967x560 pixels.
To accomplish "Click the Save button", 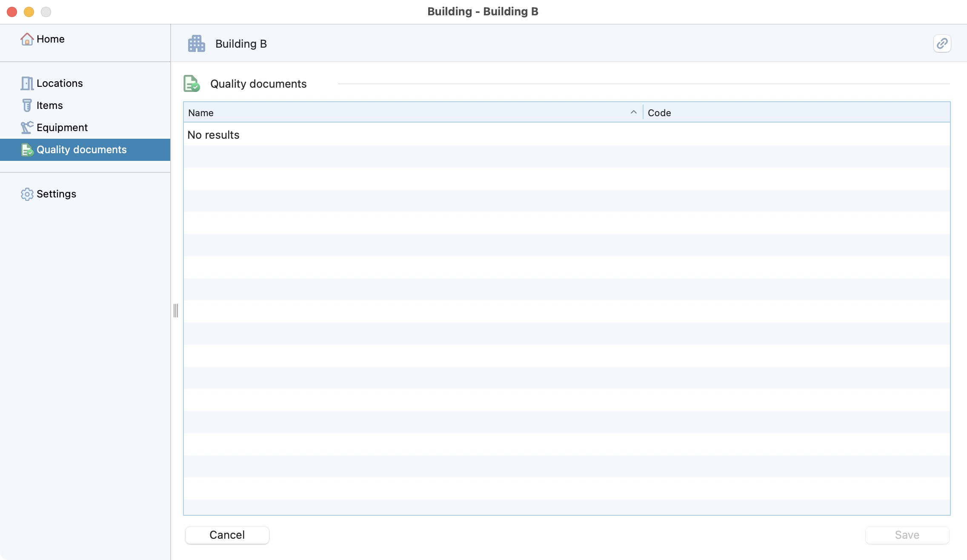I will coord(907,535).
